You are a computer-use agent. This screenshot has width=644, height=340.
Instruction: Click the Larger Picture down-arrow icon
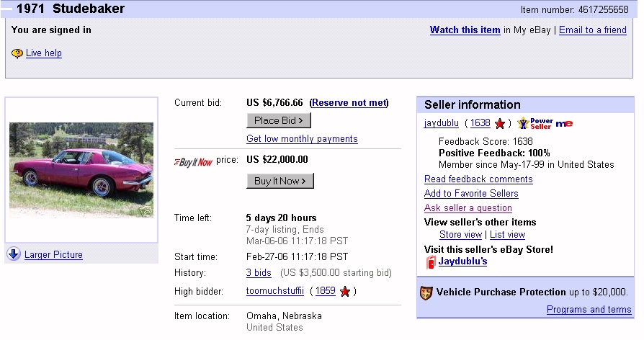14,254
